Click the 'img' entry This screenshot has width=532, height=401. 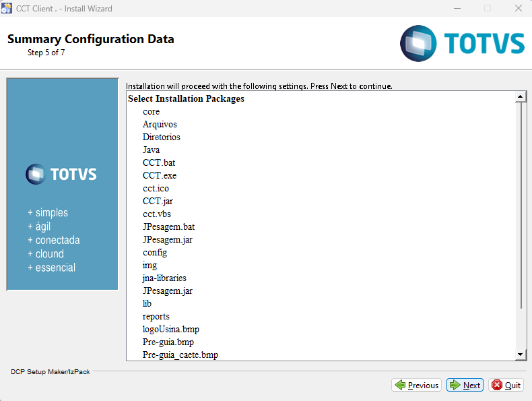[149, 266]
